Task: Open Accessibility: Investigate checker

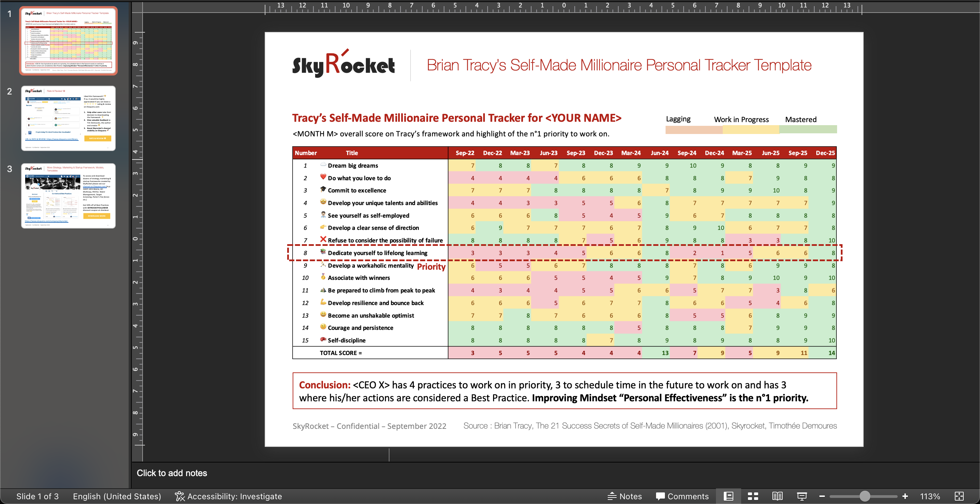Action: pyautogui.click(x=228, y=497)
